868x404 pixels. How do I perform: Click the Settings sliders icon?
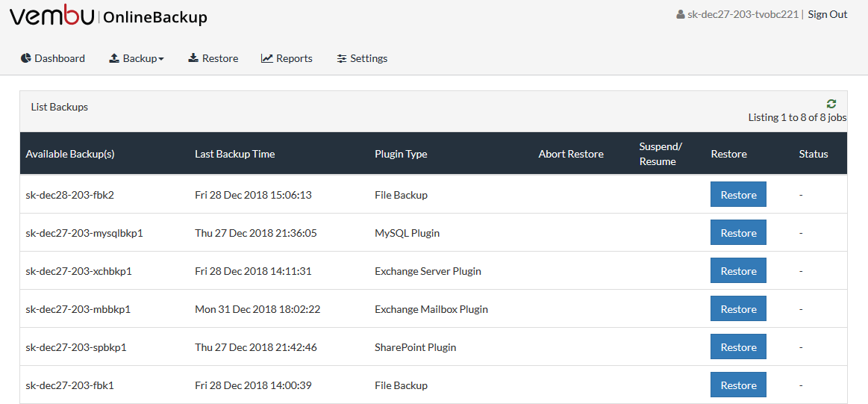pos(342,58)
